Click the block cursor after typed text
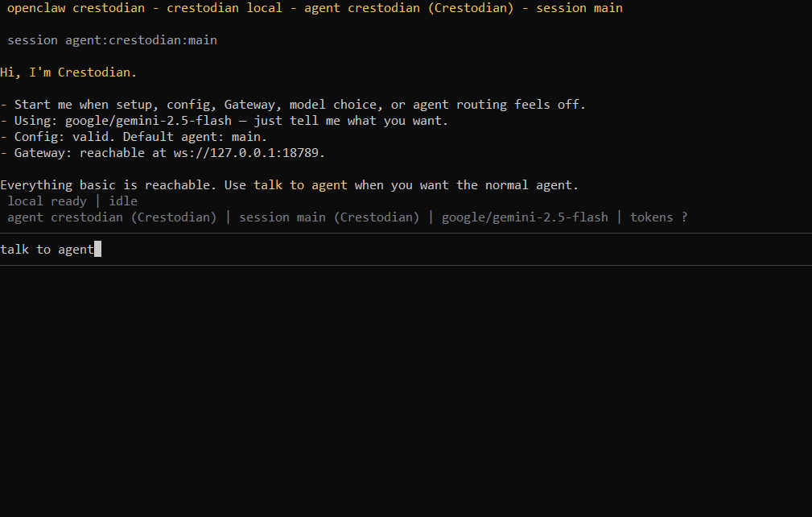This screenshot has height=517, width=812. coord(98,249)
